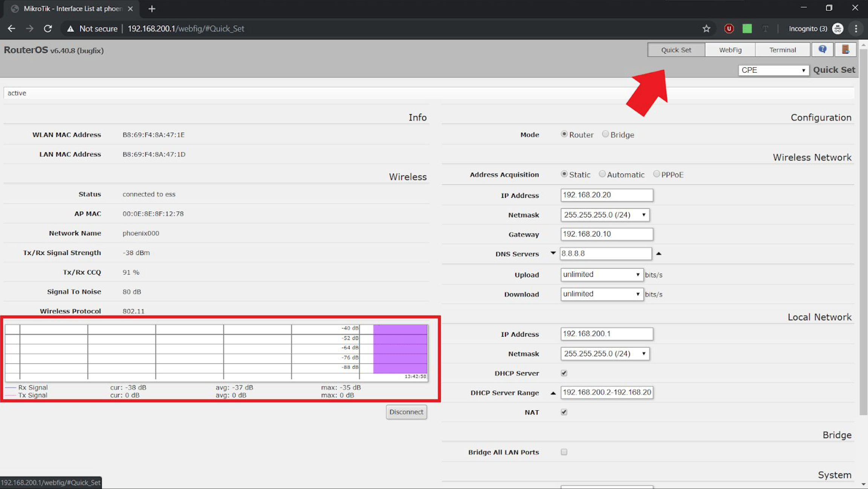Click status text connected to ess
Image resolution: width=868 pixels, height=489 pixels.
(149, 194)
